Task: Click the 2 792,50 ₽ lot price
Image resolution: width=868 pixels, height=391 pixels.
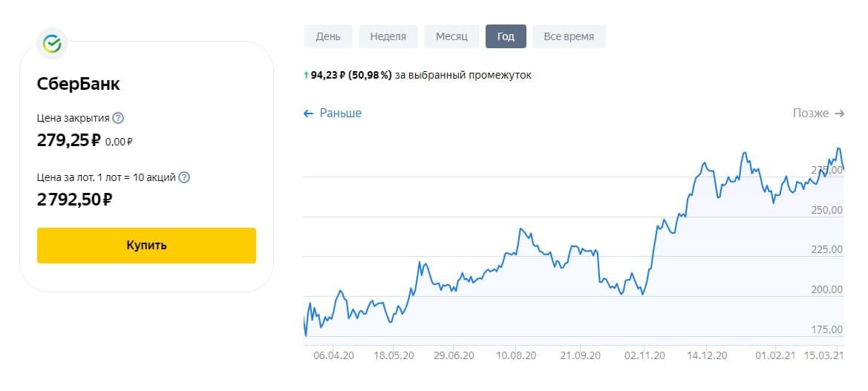Action: [x=74, y=199]
